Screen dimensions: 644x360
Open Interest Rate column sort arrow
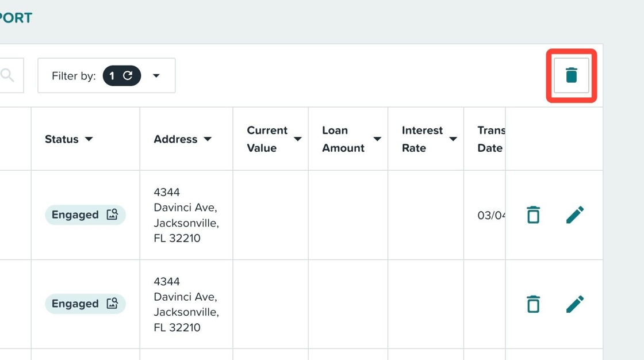pyautogui.click(x=453, y=139)
